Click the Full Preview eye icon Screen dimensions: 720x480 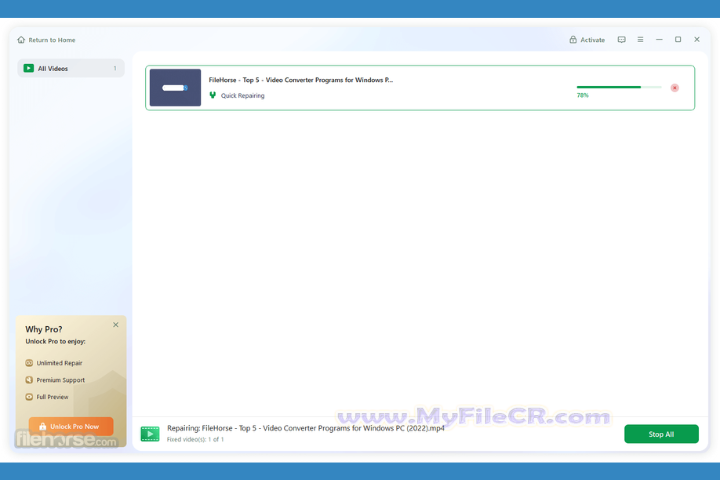29,397
